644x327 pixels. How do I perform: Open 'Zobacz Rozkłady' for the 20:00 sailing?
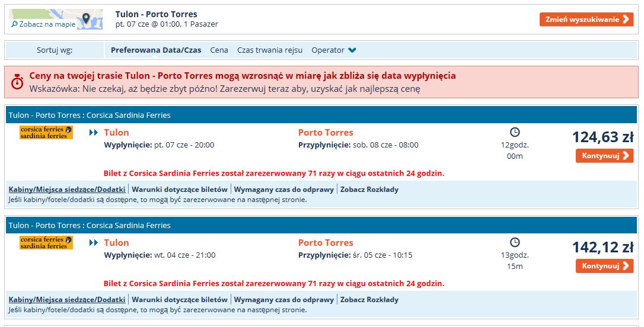369,190
